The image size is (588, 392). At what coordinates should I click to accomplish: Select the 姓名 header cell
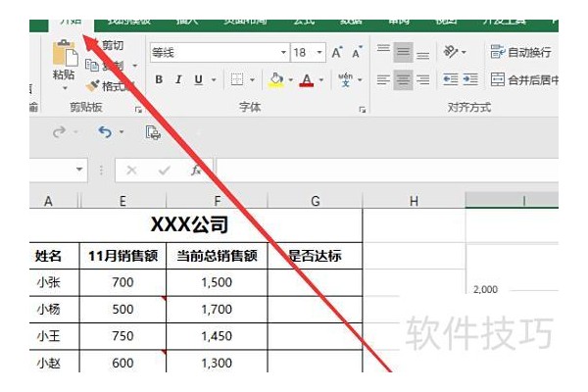(54, 256)
